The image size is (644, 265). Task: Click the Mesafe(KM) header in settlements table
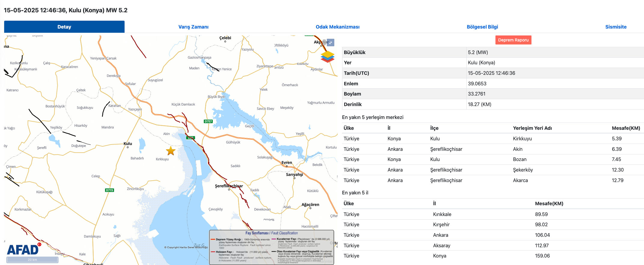pos(626,128)
